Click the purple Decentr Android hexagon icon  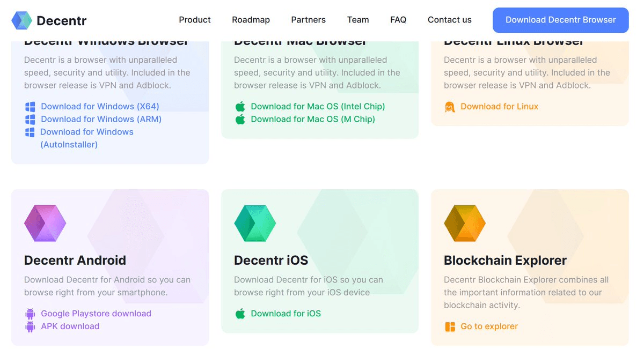[x=45, y=223]
